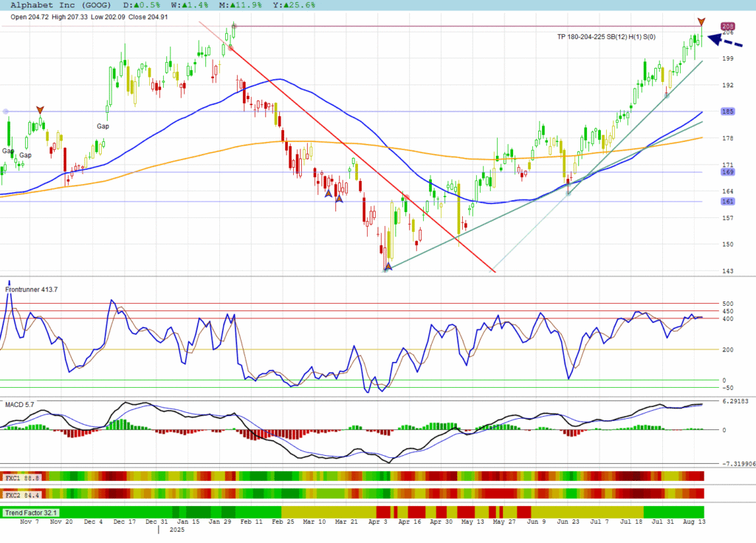Click the 'FXC2 84.4' label

tap(21, 495)
